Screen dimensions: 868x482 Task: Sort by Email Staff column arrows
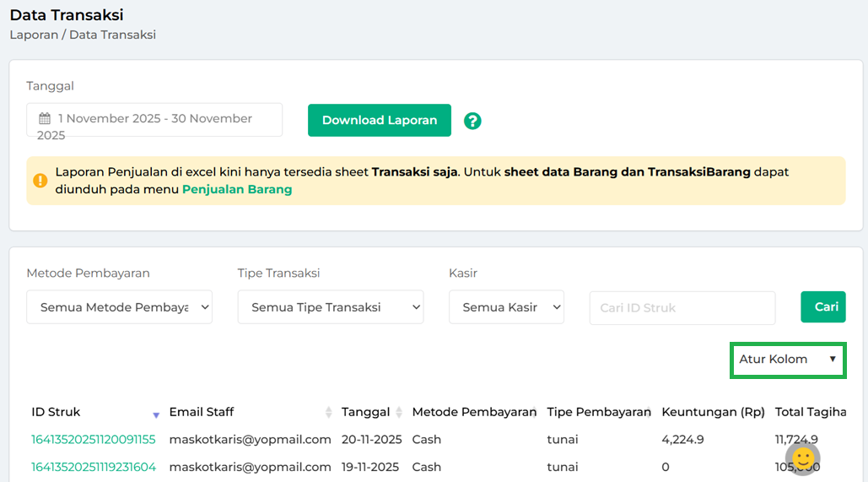click(329, 412)
